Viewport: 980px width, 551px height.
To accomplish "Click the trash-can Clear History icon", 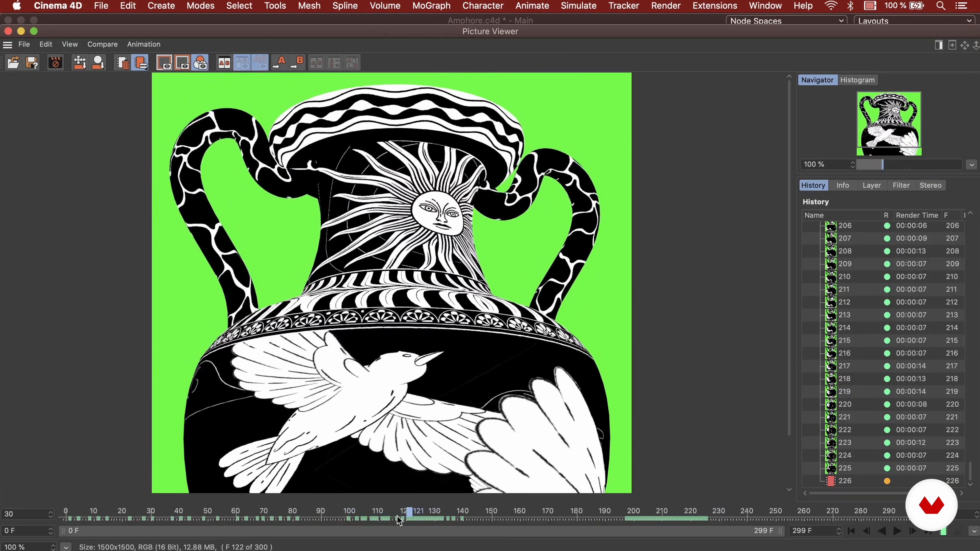I will coord(122,63).
